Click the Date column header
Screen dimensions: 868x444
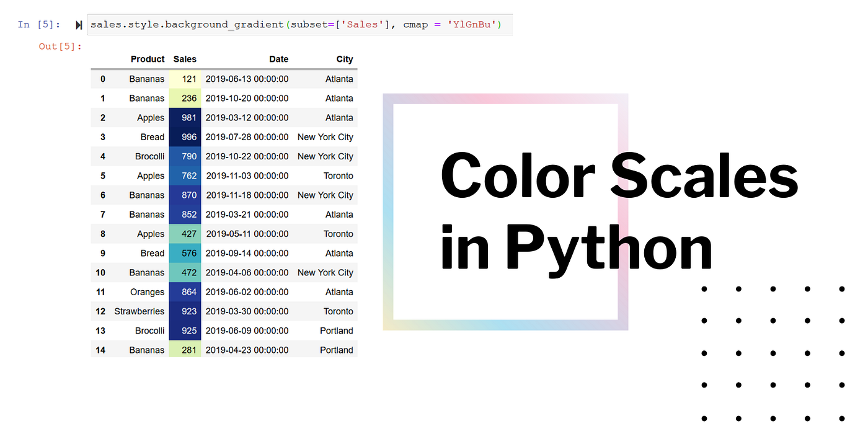pyautogui.click(x=278, y=59)
